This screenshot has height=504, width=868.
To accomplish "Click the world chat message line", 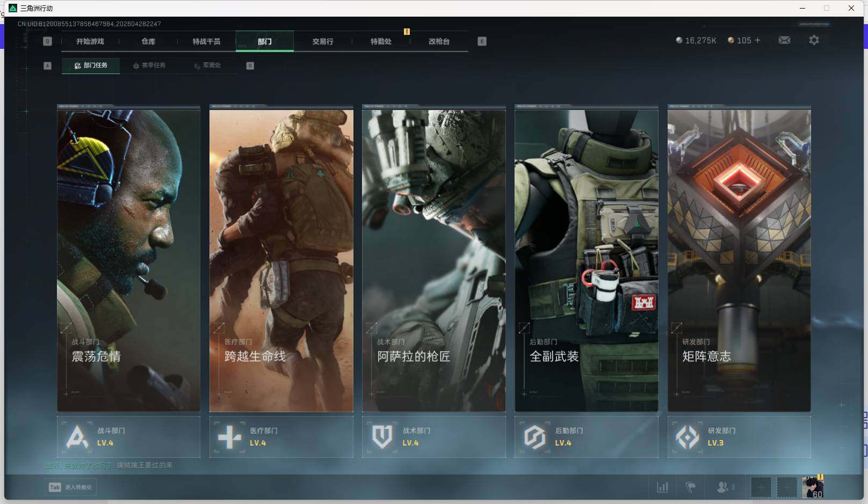I will pos(108,465).
